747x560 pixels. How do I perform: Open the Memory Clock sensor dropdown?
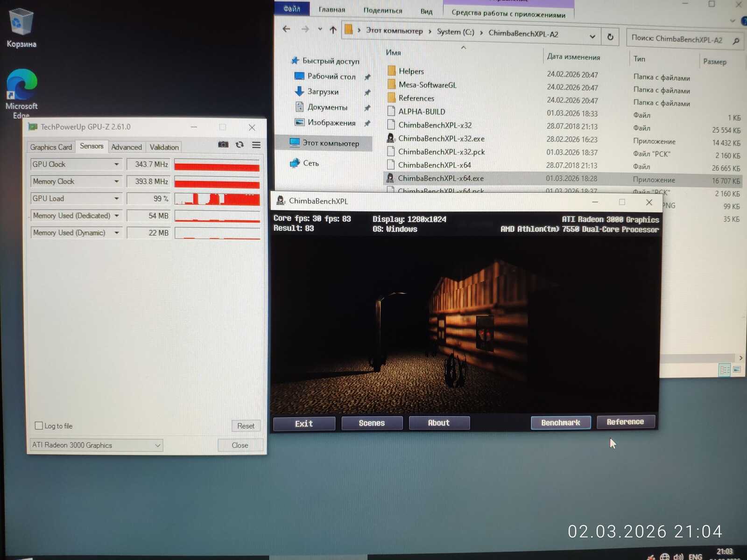[116, 182]
